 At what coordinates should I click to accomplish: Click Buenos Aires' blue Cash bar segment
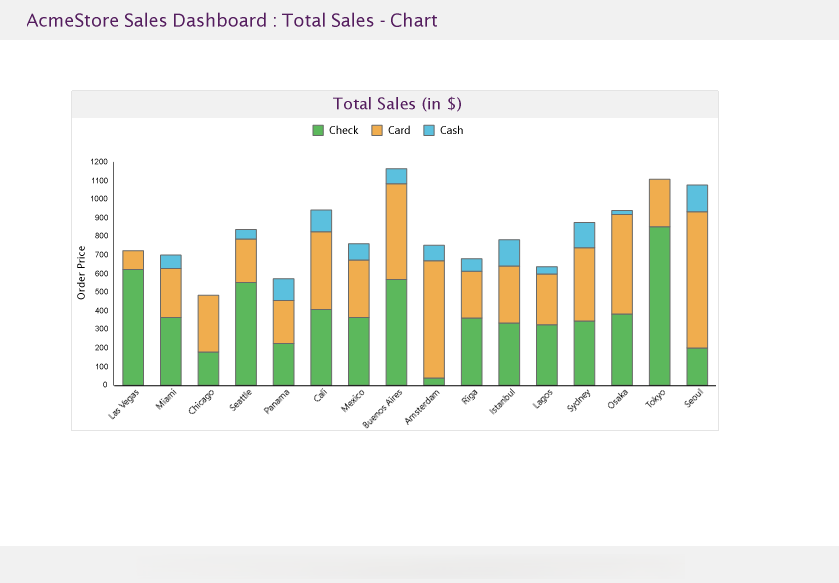[x=396, y=176]
